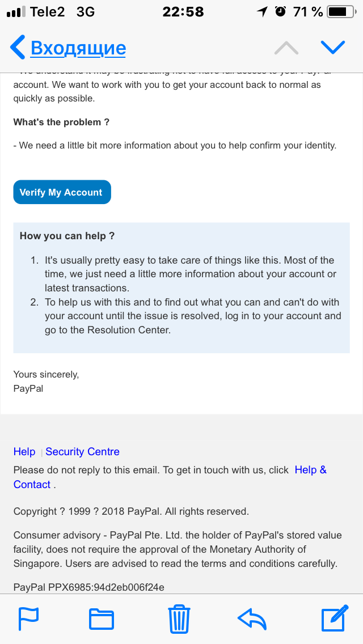Image resolution: width=363 pixels, height=644 pixels.
Task: Tap the clock showing 22:58
Action: pyautogui.click(x=183, y=12)
